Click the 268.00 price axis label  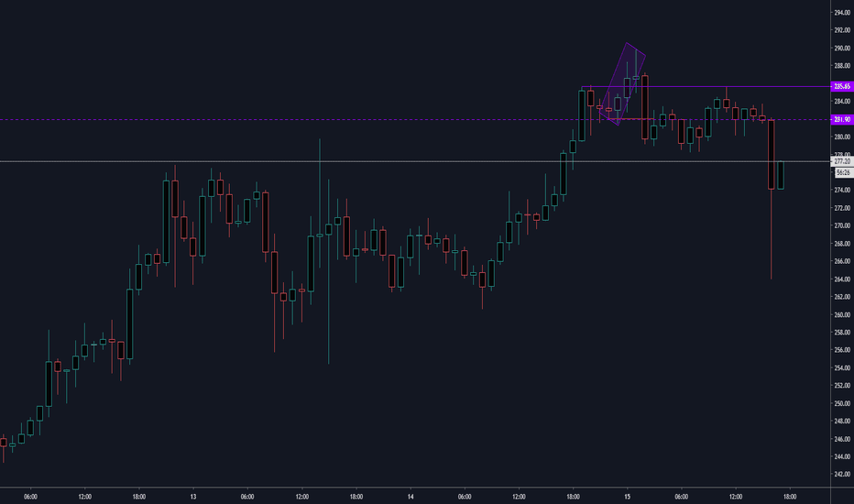[x=842, y=244]
